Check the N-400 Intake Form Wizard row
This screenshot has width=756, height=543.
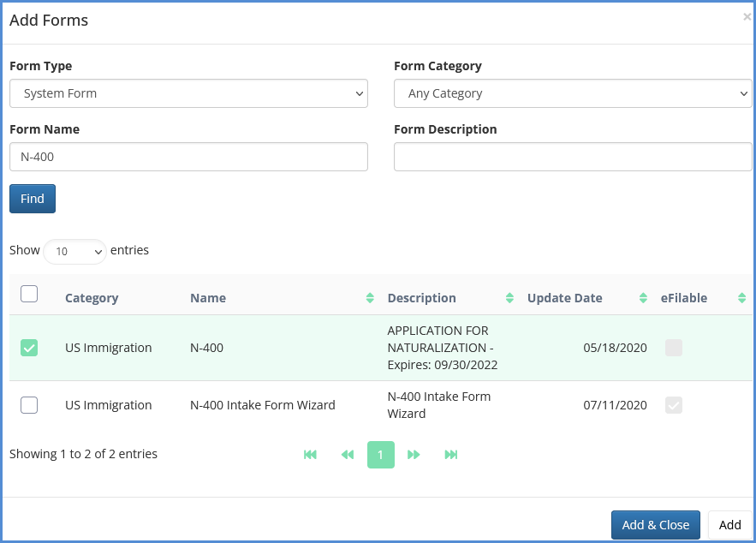point(29,405)
